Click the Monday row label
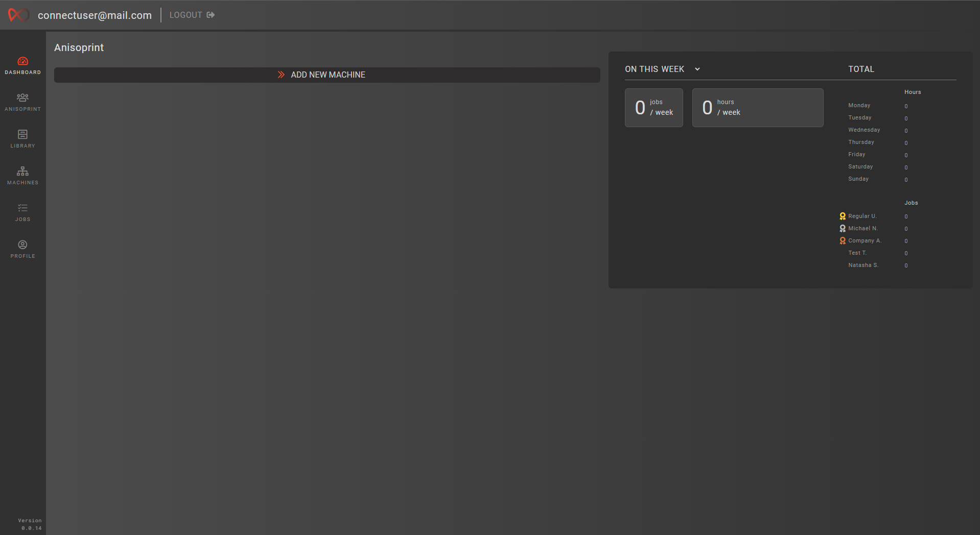Screen dimensions: 980x535 point(859,106)
